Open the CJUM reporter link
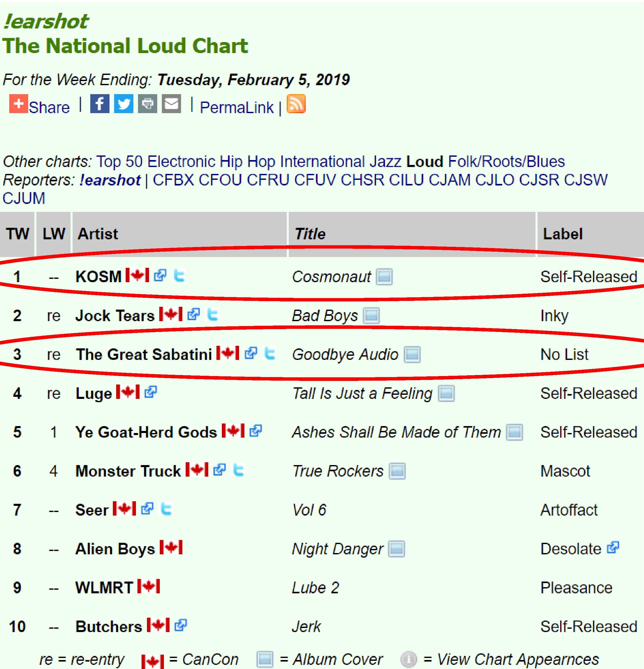This screenshot has width=644, height=669. point(24,198)
